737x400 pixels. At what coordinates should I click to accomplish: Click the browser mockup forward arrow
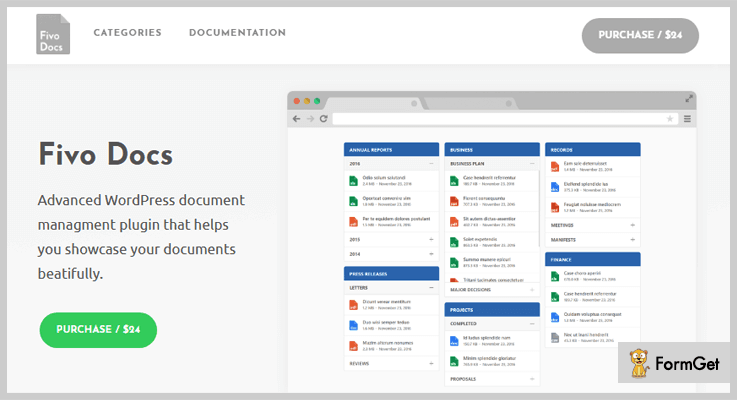click(x=310, y=119)
